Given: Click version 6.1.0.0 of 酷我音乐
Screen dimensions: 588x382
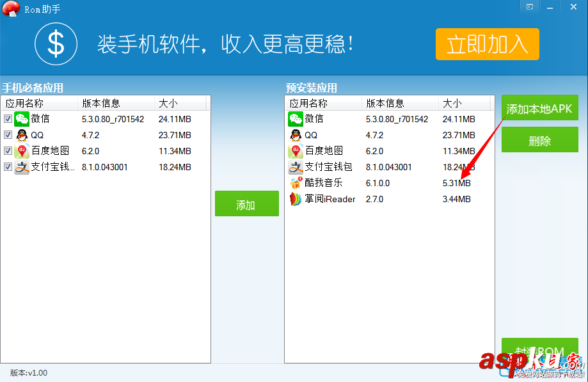Looking at the screenshot, I should click(x=377, y=183).
